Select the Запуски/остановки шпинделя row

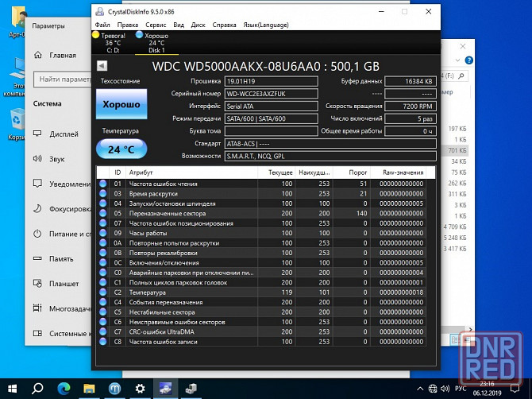point(261,203)
